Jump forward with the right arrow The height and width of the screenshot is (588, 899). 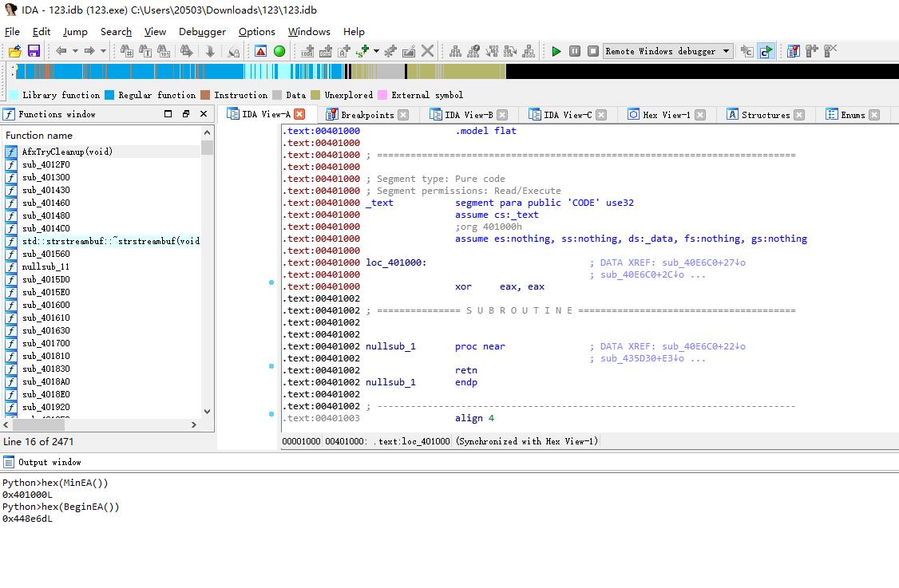tap(89, 51)
